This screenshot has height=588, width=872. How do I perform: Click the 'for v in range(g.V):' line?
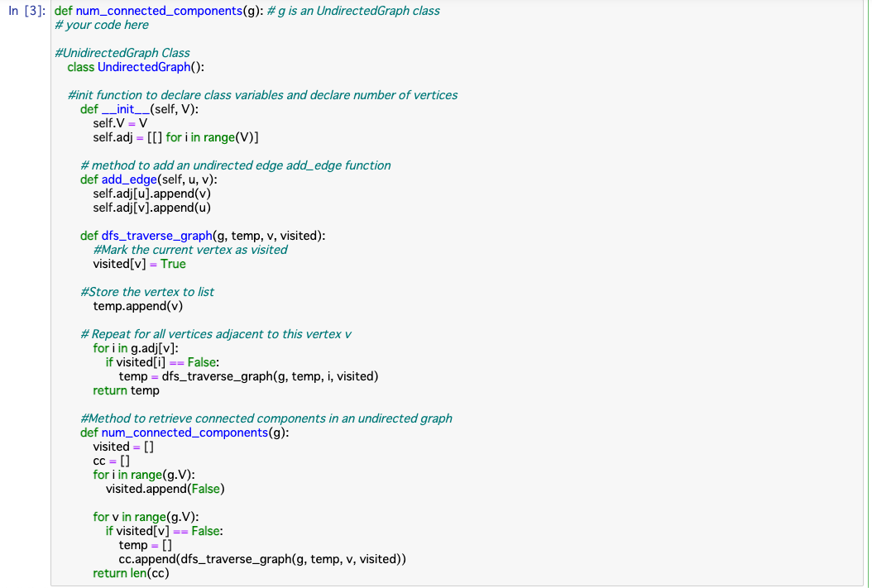click(146, 518)
